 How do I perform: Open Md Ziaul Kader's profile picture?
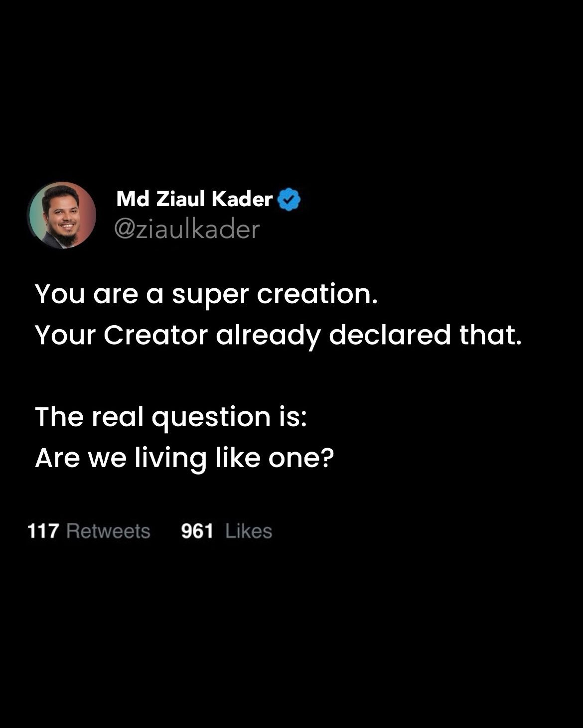click(x=63, y=215)
